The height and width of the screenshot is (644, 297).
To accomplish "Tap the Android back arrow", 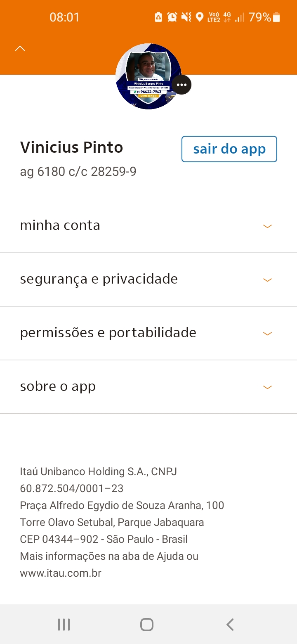I will coord(230,625).
